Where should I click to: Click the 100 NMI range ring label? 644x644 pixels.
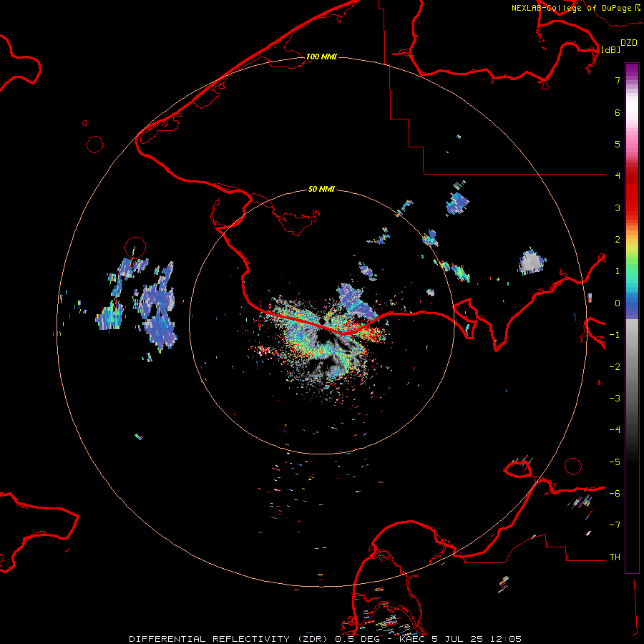(x=321, y=57)
